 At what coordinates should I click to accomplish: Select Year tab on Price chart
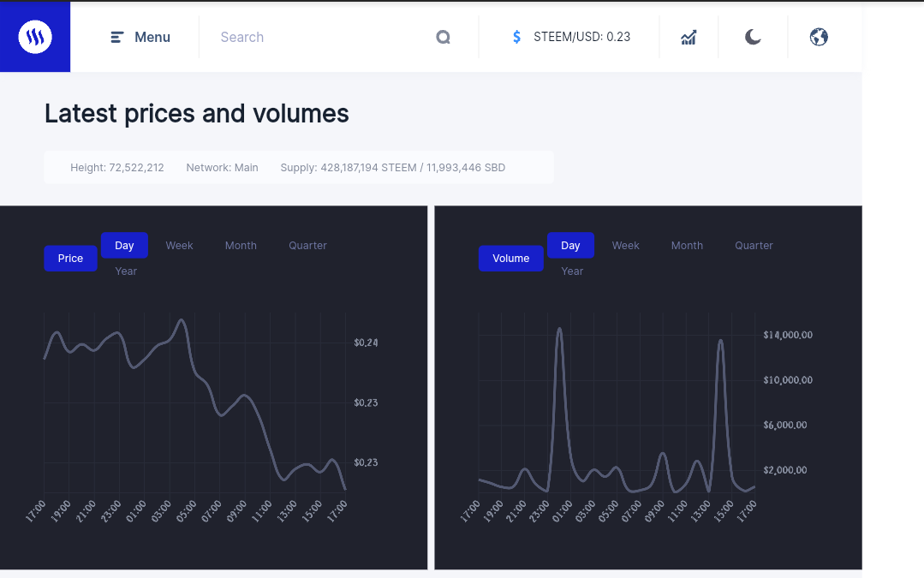126,271
